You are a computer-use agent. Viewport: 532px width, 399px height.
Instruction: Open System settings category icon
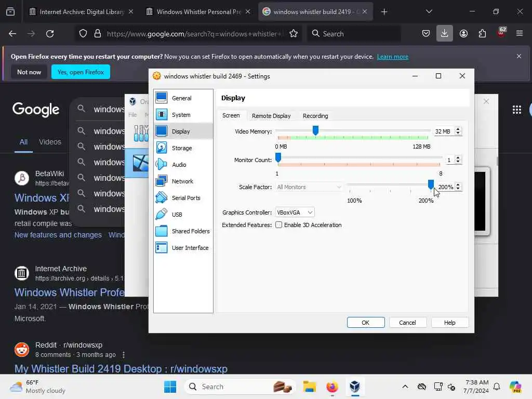point(161,114)
